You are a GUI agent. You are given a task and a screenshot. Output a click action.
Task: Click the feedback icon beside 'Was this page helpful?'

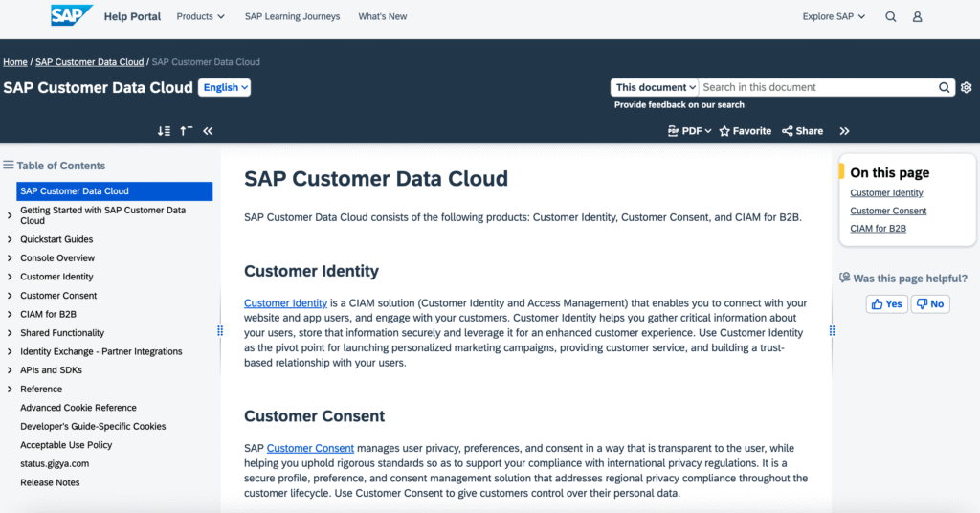coord(845,278)
